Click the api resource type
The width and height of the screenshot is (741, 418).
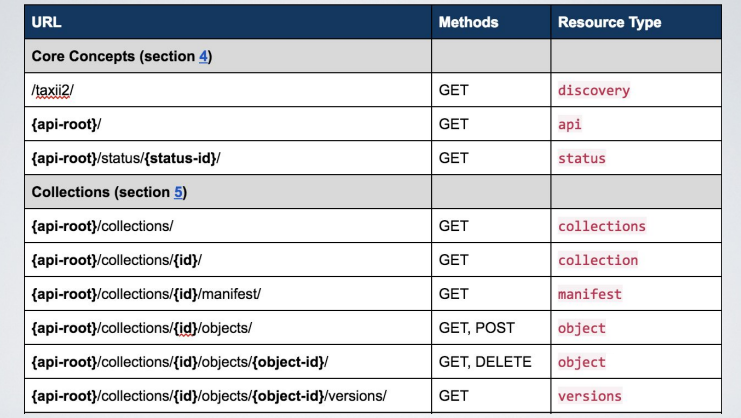pyautogui.click(x=569, y=124)
